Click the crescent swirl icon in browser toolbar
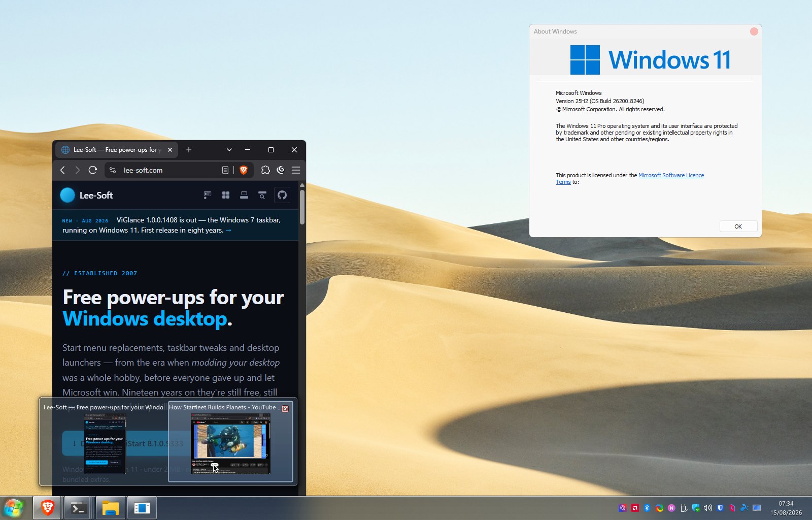 281,170
